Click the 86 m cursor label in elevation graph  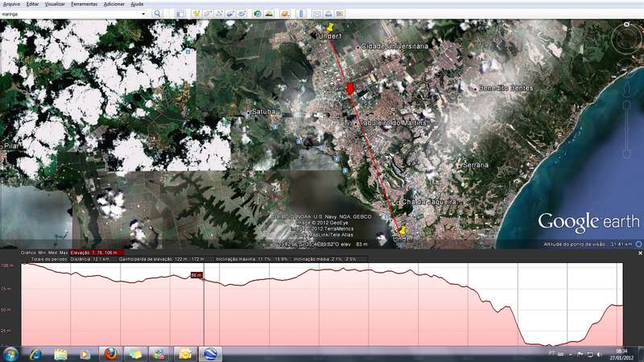click(196, 275)
